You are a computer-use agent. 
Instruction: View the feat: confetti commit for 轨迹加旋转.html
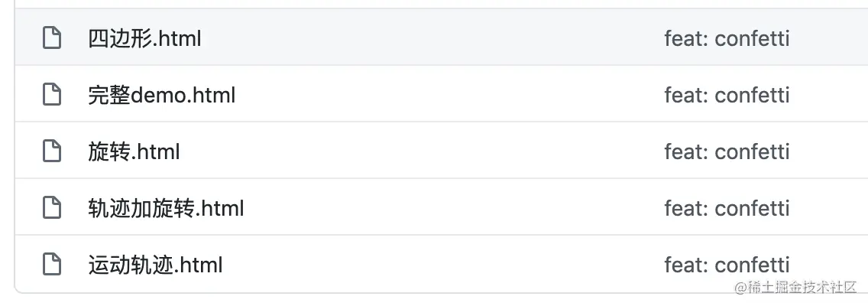tap(727, 208)
